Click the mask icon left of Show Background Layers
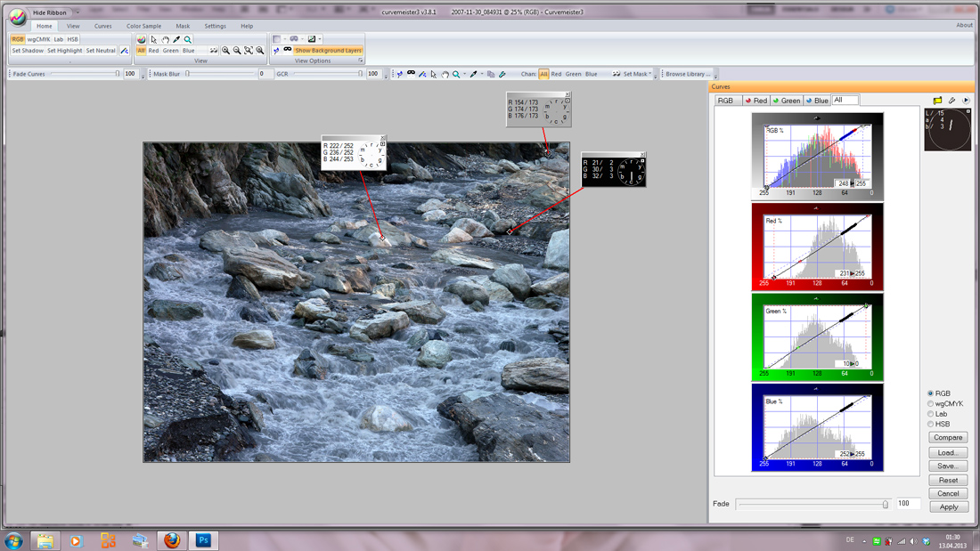This screenshot has width=980, height=551. [288, 50]
